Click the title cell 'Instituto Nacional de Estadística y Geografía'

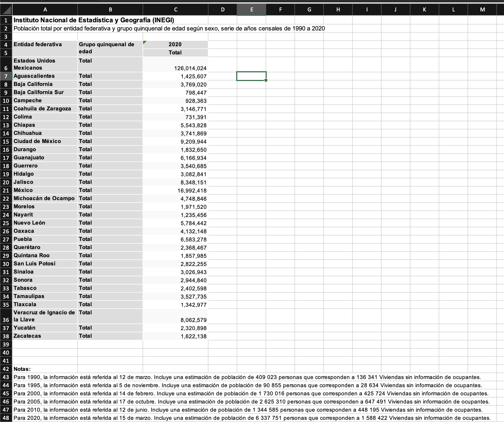pyautogui.click(x=94, y=20)
